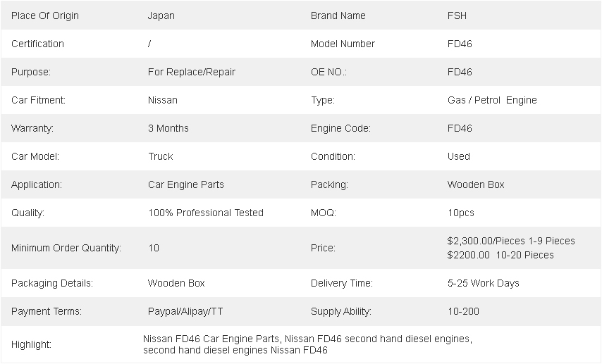Select the '10-200' supply ability value
Screen dimensions: 602x364
[463, 311]
